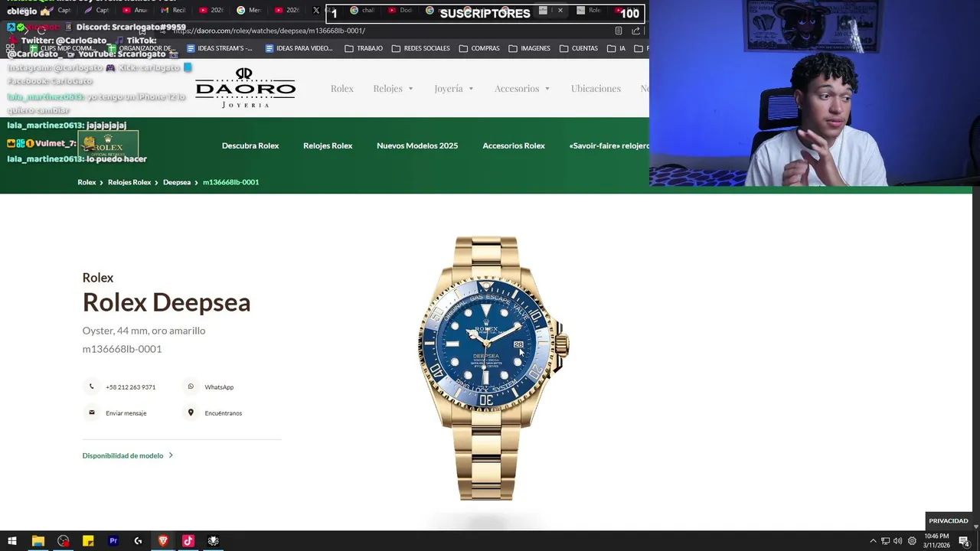Screen dimensions: 980x551
Task: Select the Descubra Rolex tab
Action: point(250,145)
